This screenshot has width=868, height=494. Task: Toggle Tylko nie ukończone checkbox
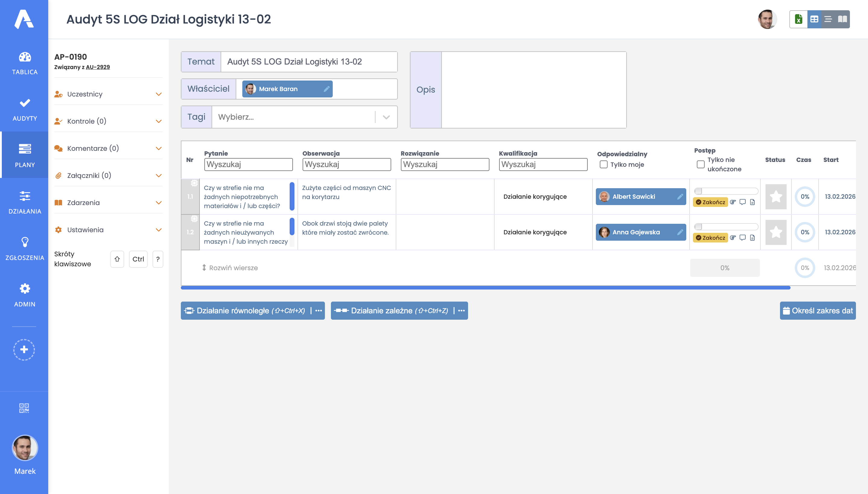tap(700, 165)
